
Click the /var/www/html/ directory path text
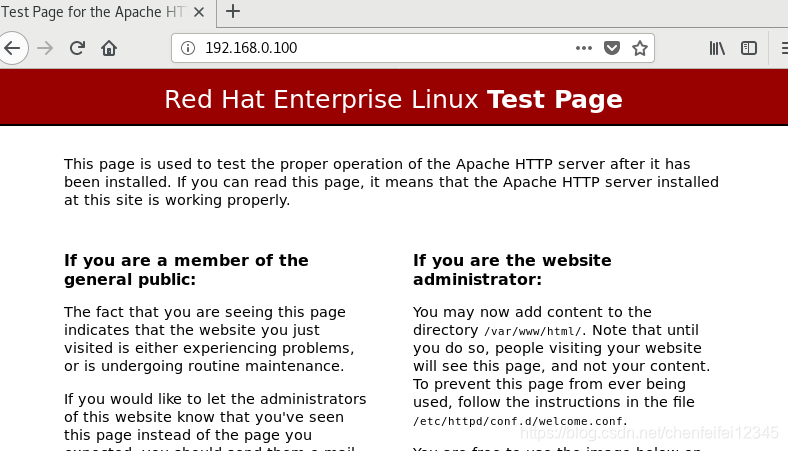coord(533,331)
